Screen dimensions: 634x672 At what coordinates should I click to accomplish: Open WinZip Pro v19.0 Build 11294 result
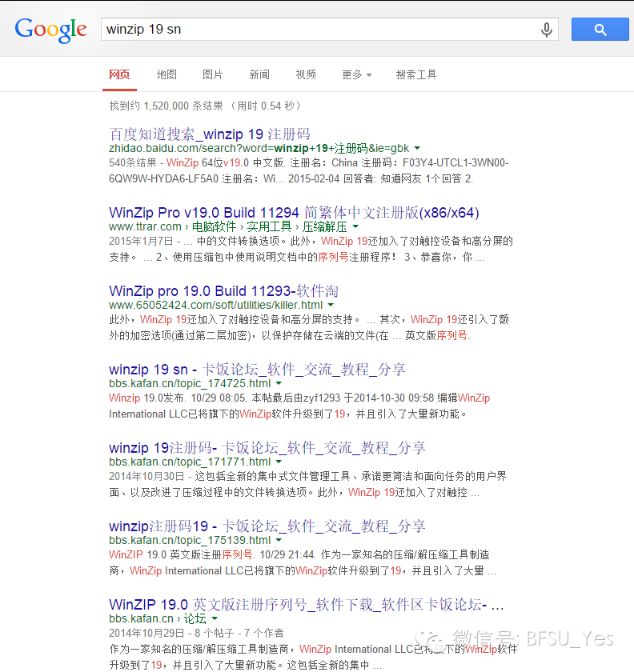coord(294,213)
